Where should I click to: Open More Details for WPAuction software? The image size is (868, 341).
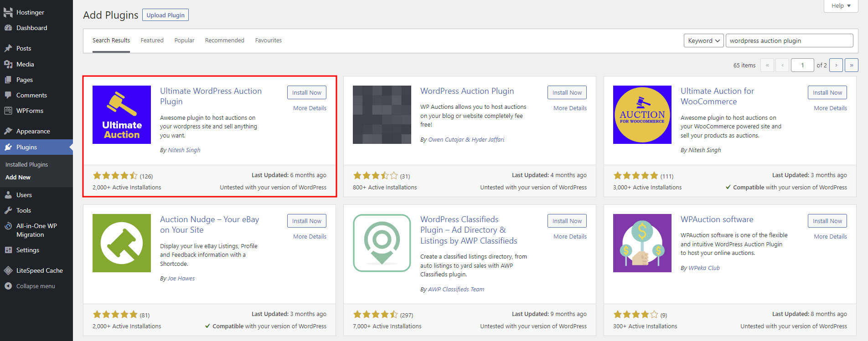[830, 236]
